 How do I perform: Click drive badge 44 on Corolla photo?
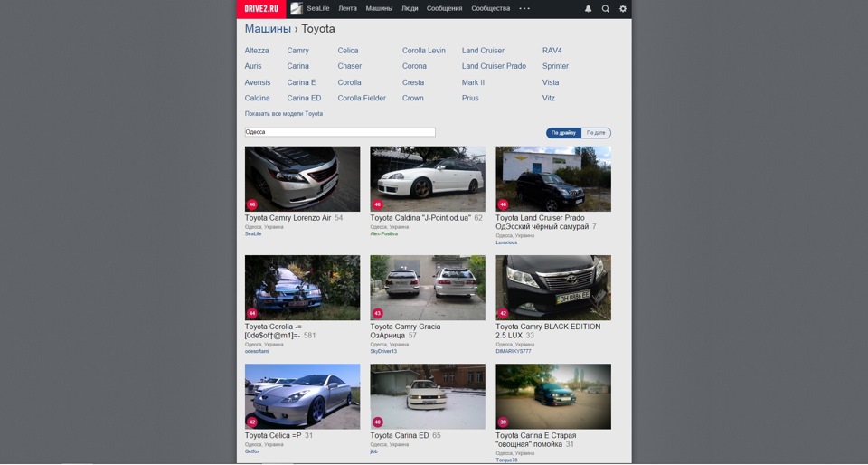(252, 313)
